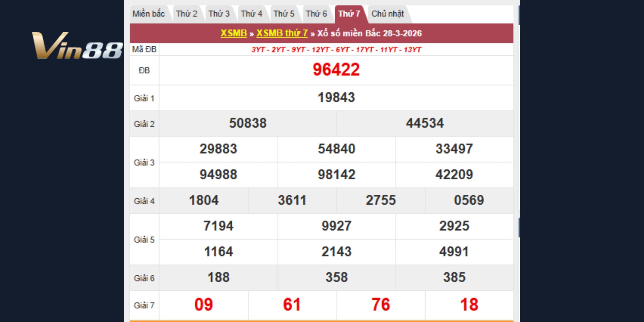The width and height of the screenshot is (644, 322).
Task: Click the special prize number 96422
Action: click(336, 70)
